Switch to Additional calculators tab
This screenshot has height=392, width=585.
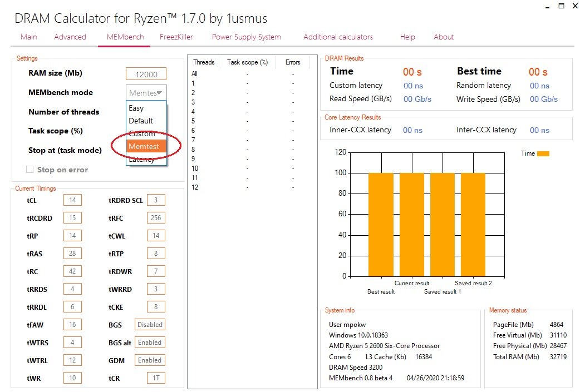point(338,37)
